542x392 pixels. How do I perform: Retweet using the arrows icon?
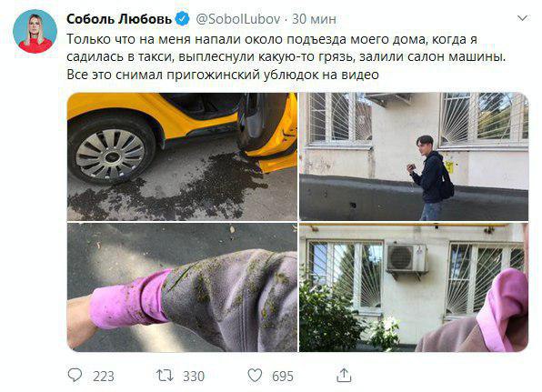[x=165, y=376]
